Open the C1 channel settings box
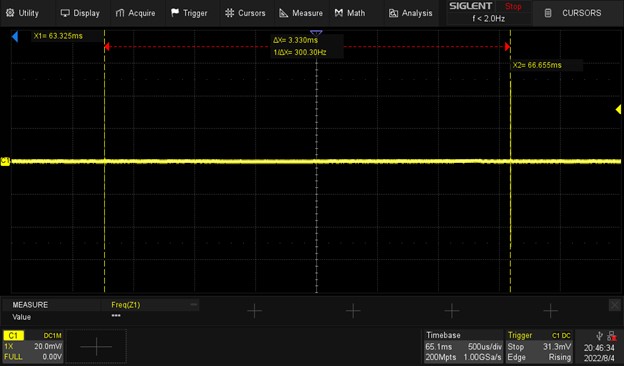The height and width of the screenshot is (366, 624). 33,346
